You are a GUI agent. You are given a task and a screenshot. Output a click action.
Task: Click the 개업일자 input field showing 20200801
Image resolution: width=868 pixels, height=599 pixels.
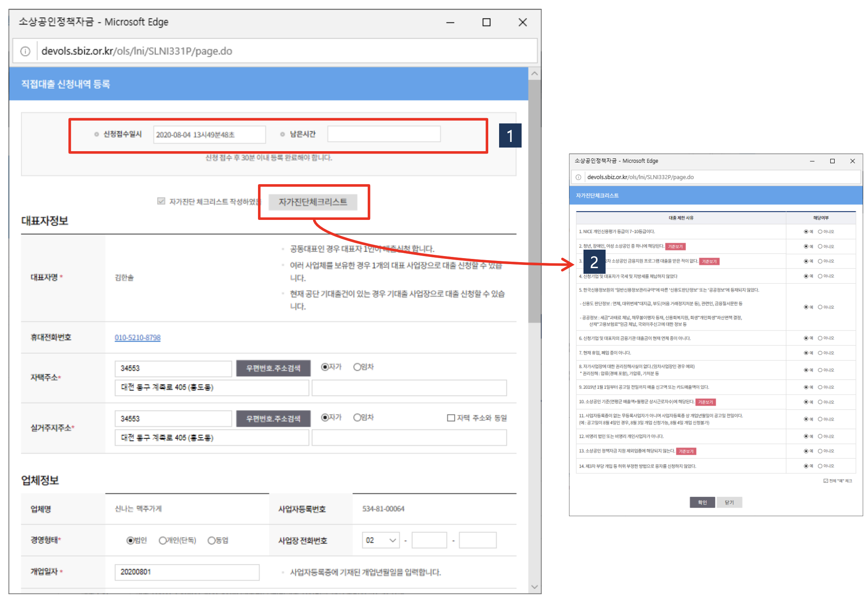pyautogui.click(x=187, y=572)
